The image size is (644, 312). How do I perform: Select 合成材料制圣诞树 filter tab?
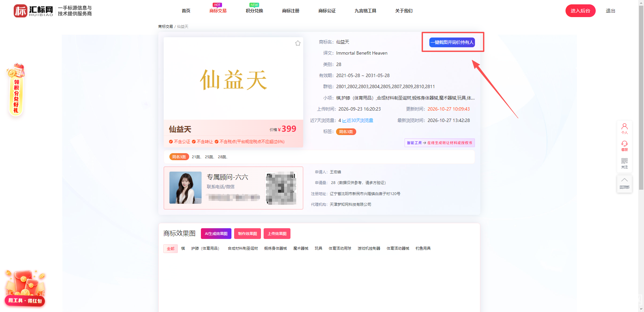point(243,248)
